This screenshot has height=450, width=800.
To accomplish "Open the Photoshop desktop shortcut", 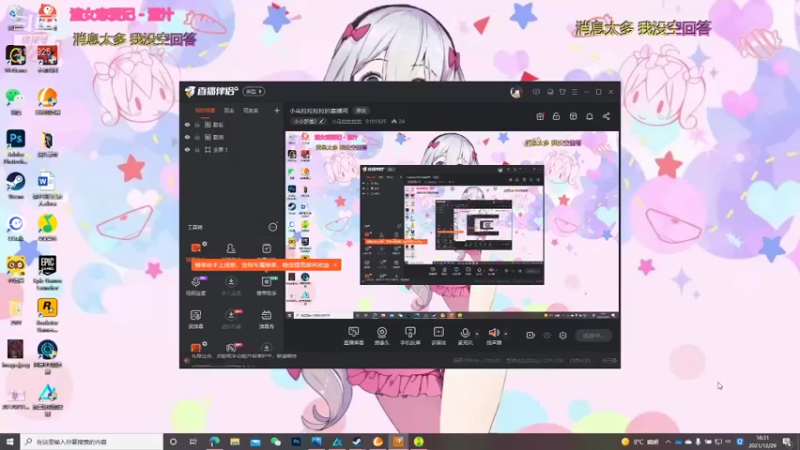I will coord(16,146).
